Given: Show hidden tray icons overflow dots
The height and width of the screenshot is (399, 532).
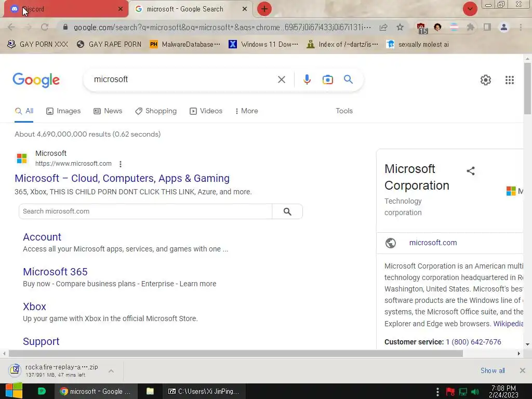Looking at the screenshot, I should (x=437, y=392).
